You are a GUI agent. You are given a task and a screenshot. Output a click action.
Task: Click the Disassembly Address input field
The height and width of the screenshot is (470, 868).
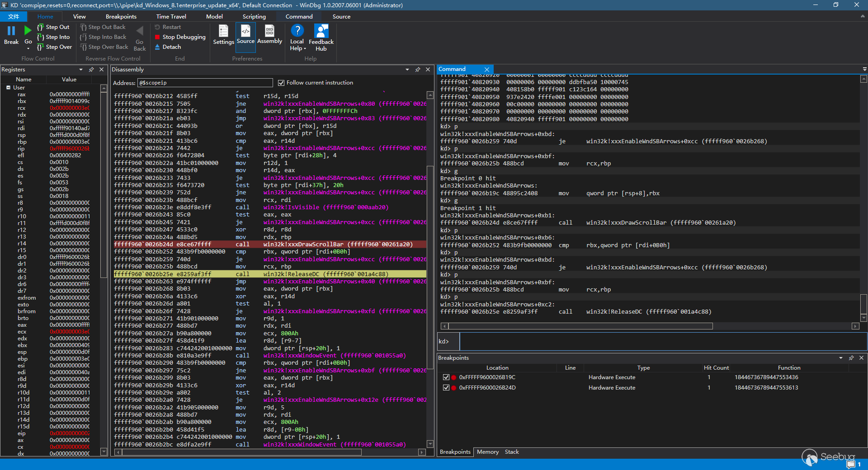pos(205,83)
